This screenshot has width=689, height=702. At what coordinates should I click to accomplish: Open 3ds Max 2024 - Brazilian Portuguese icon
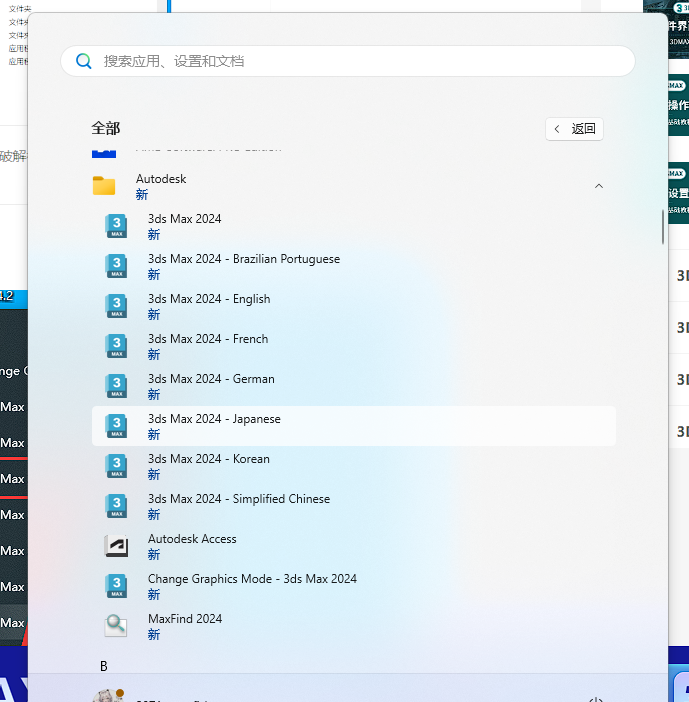116,266
